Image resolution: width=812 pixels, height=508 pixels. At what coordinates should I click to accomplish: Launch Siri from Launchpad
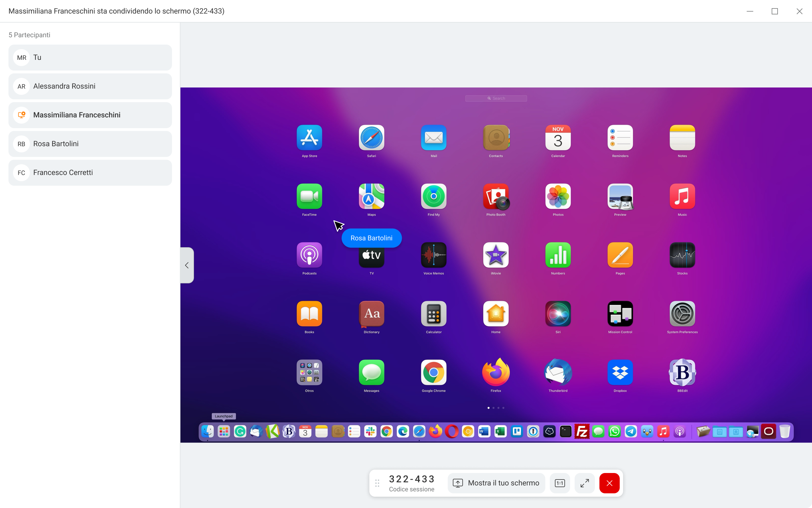tap(558, 314)
